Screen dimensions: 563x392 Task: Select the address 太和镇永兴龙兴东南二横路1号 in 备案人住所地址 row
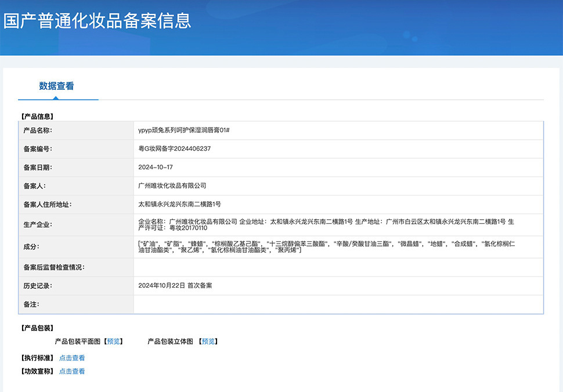coord(179,205)
